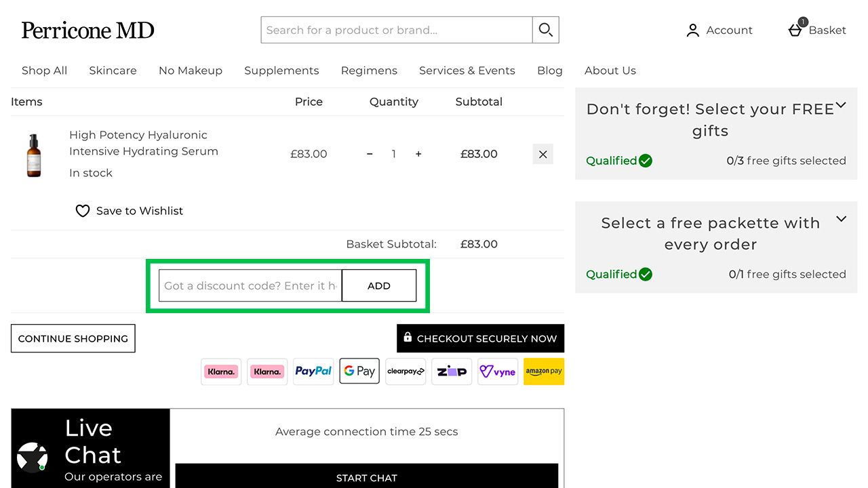Open the Supplements menu
The width and height of the screenshot is (868, 488).
[x=281, y=70]
